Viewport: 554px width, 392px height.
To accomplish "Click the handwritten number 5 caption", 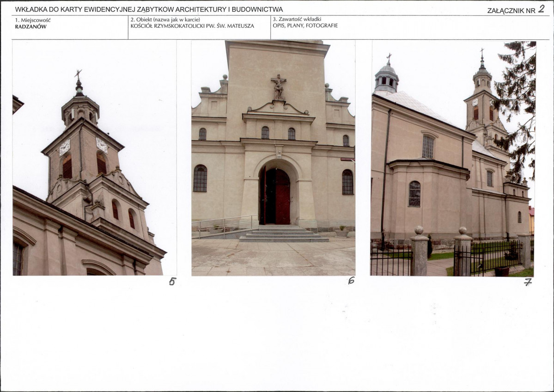I will (172, 281).
